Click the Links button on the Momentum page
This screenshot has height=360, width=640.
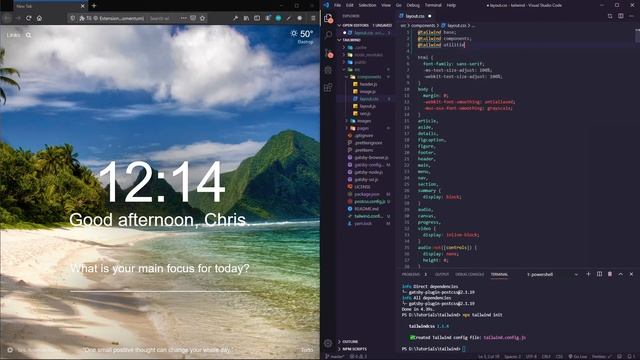pos(13,36)
